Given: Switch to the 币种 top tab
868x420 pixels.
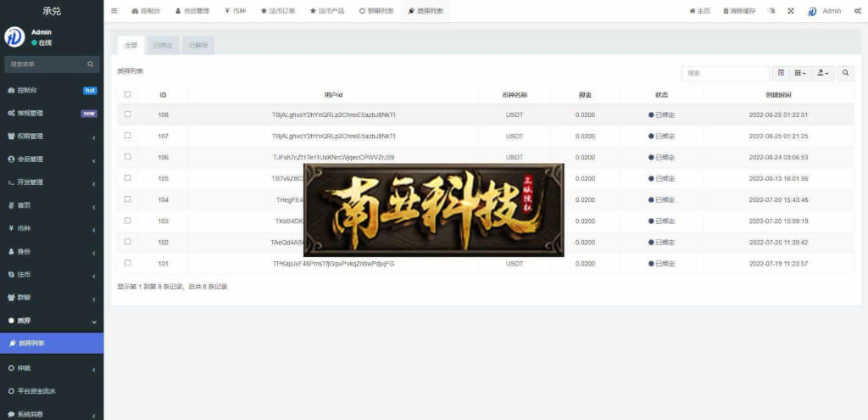Looking at the screenshot, I should [236, 11].
